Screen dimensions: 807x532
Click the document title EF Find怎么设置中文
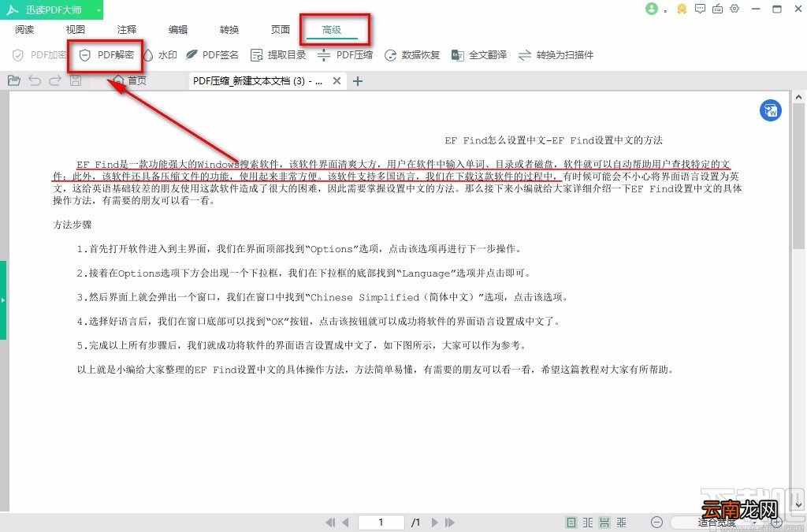pyautogui.click(x=553, y=140)
